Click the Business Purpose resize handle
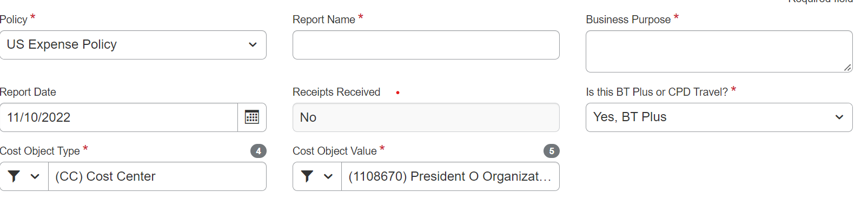The image size is (868, 198). pos(847,68)
